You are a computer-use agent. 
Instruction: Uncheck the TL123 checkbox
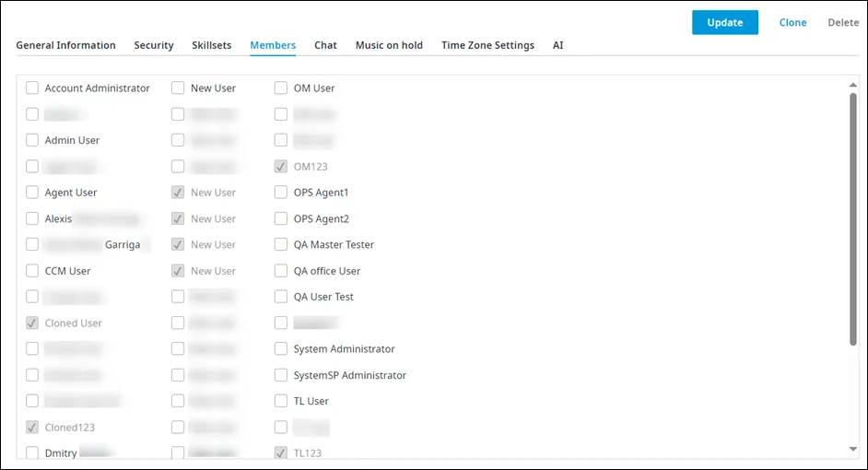281,452
